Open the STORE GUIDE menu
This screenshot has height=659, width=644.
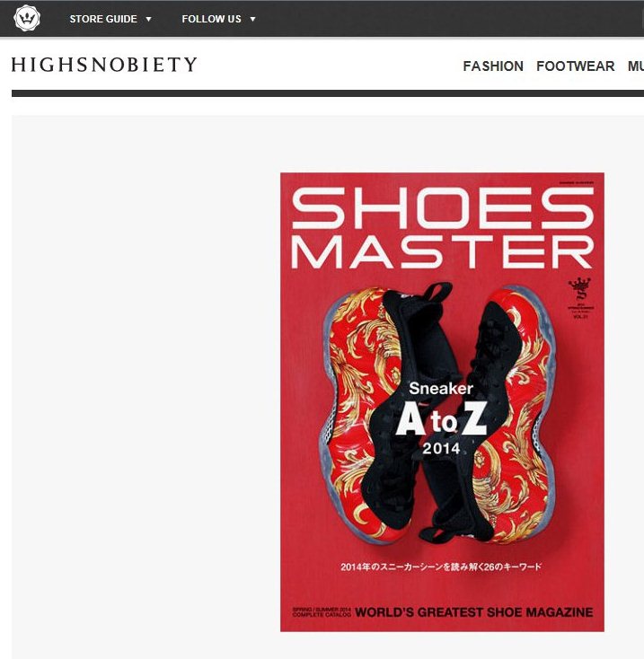point(103,19)
